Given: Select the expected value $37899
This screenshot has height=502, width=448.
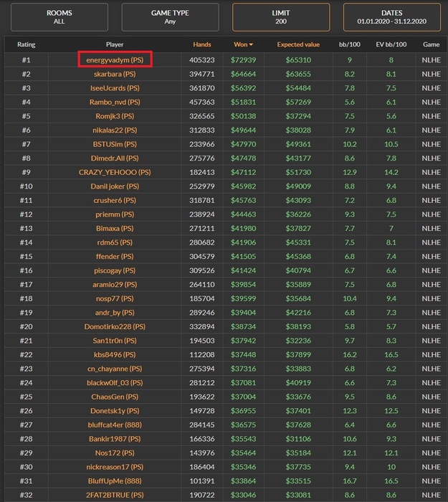Looking at the screenshot, I should point(298,355).
